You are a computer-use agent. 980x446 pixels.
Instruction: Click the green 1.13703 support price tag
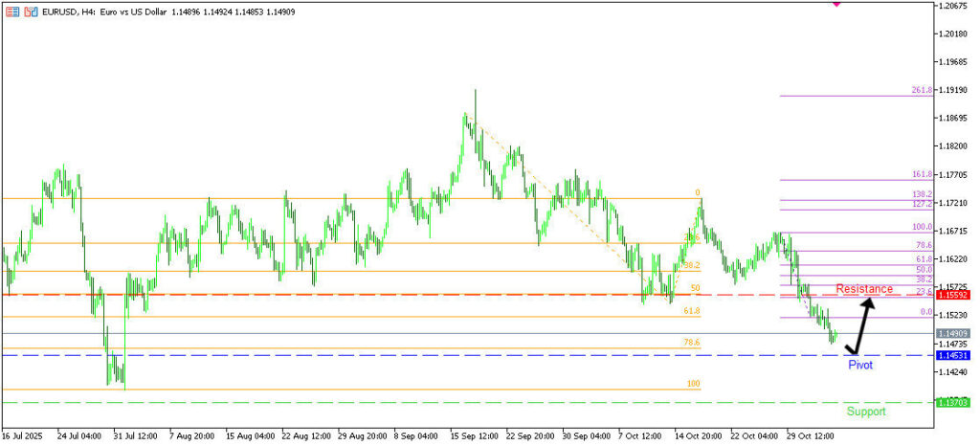953,403
